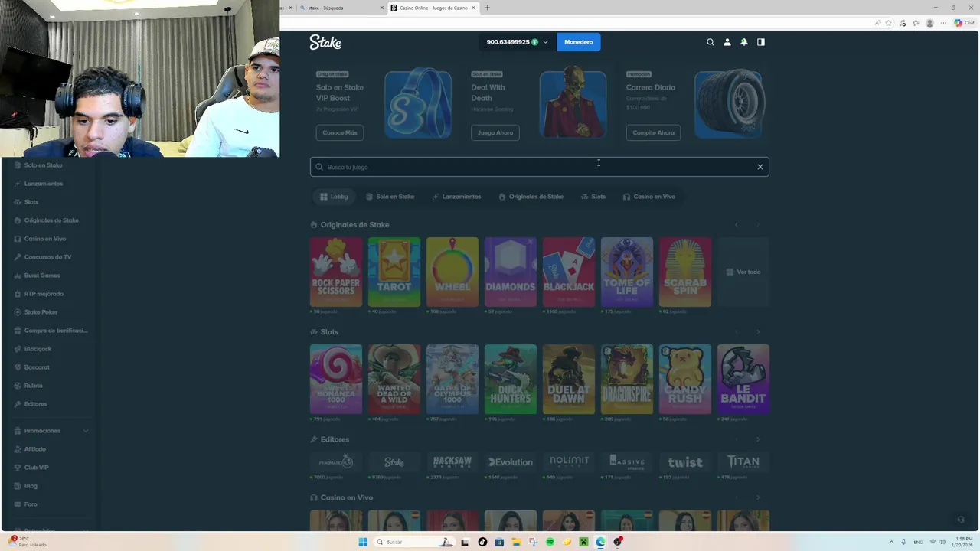Open the Pragmatic Play provider logo
The width and height of the screenshot is (980, 551).
pyautogui.click(x=336, y=461)
